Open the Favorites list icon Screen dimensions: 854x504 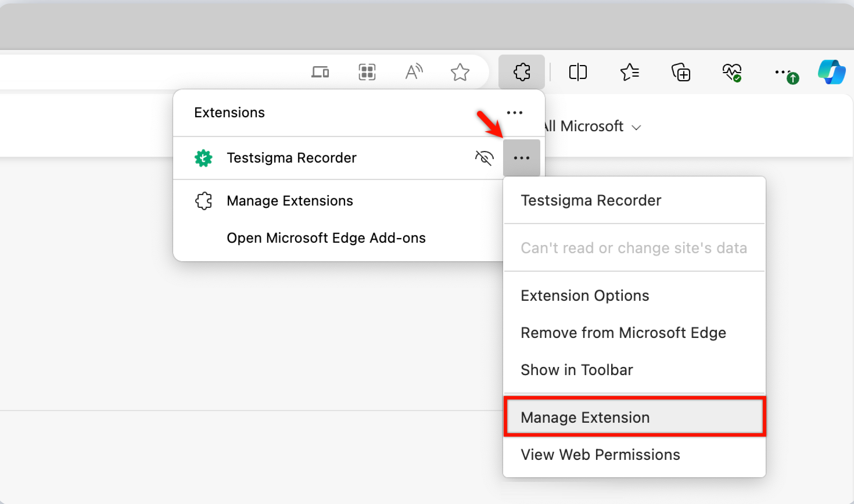pyautogui.click(x=629, y=72)
